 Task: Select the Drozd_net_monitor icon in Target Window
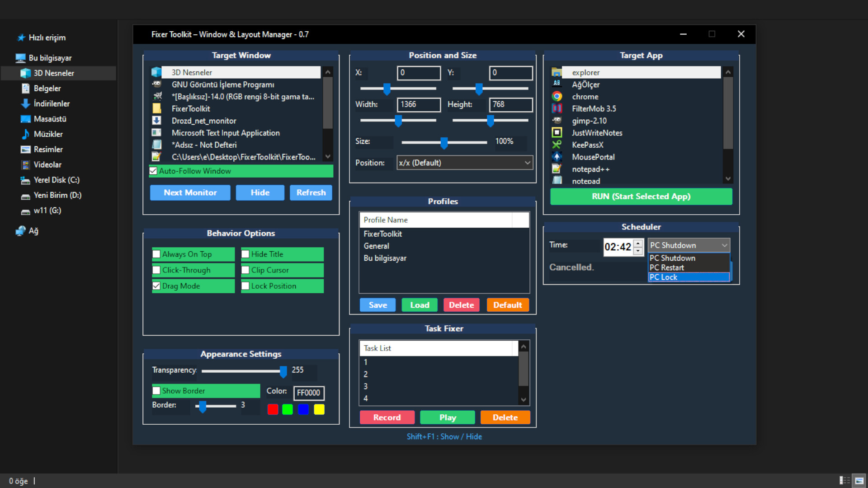click(157, 121)
